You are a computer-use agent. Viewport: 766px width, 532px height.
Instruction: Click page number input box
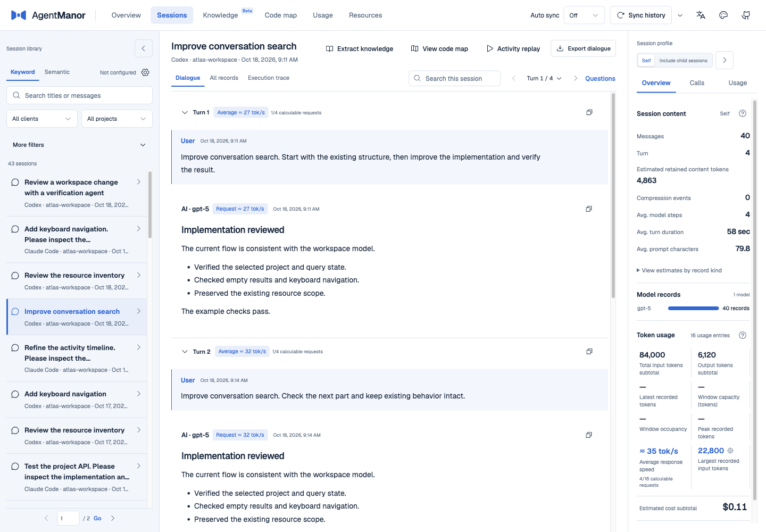point(68,518)
